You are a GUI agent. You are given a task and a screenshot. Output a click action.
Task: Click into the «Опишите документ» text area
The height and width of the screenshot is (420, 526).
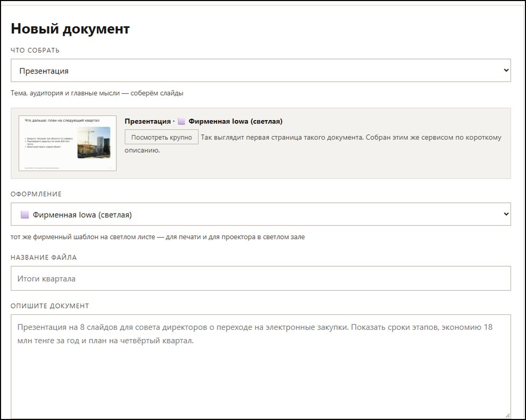point(261,366)
